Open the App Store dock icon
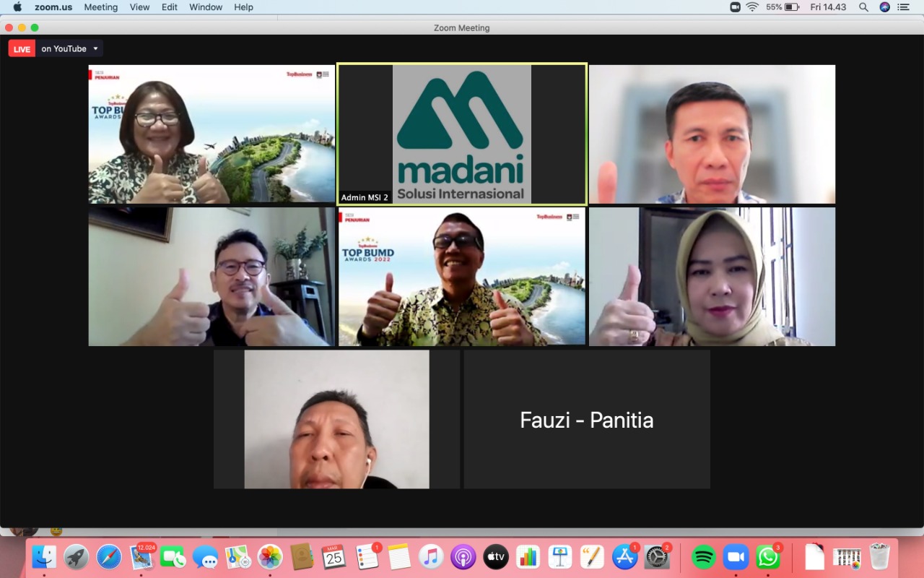Screen dimensions: 924x578 624,557
